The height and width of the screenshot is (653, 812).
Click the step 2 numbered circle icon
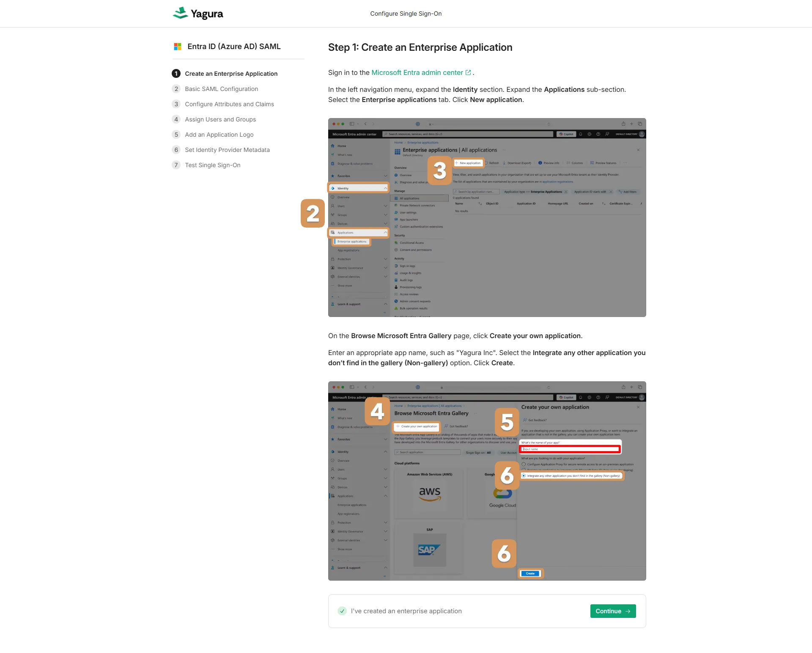(x=176, y=89)
